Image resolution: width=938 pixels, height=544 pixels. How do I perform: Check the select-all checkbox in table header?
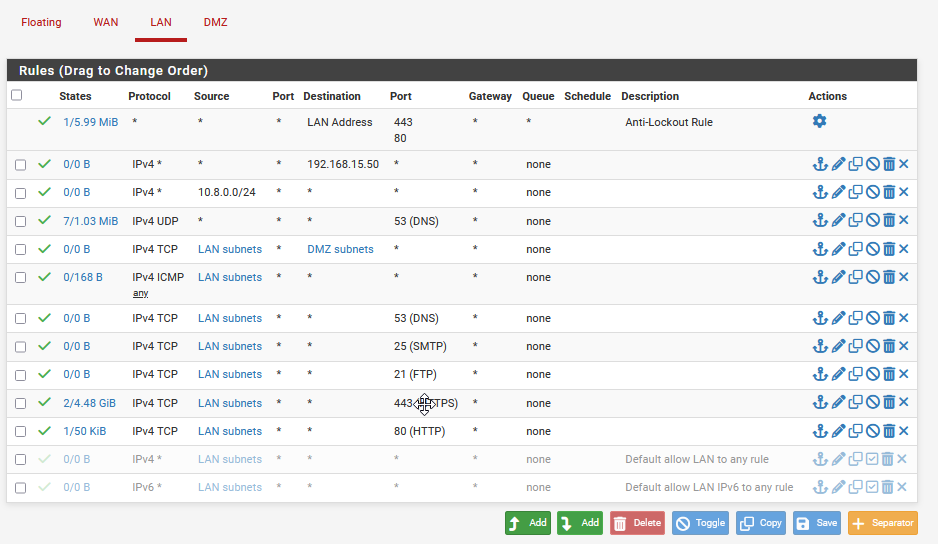coord(16,96)
